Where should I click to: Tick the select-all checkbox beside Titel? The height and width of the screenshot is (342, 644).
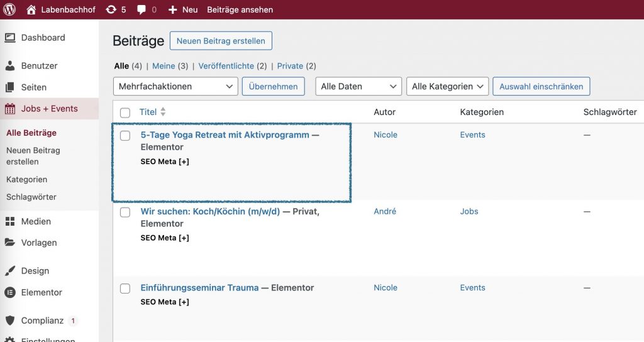pos(125,113)
